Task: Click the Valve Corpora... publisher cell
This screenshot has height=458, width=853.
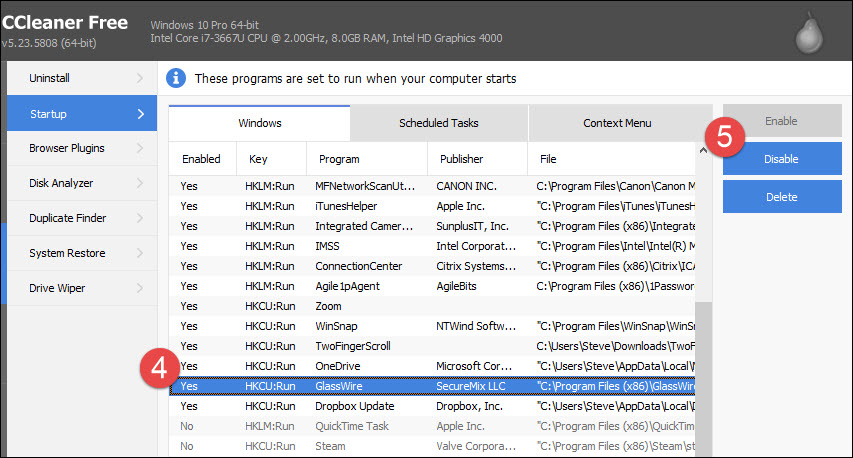Action: tap(476, 446)
